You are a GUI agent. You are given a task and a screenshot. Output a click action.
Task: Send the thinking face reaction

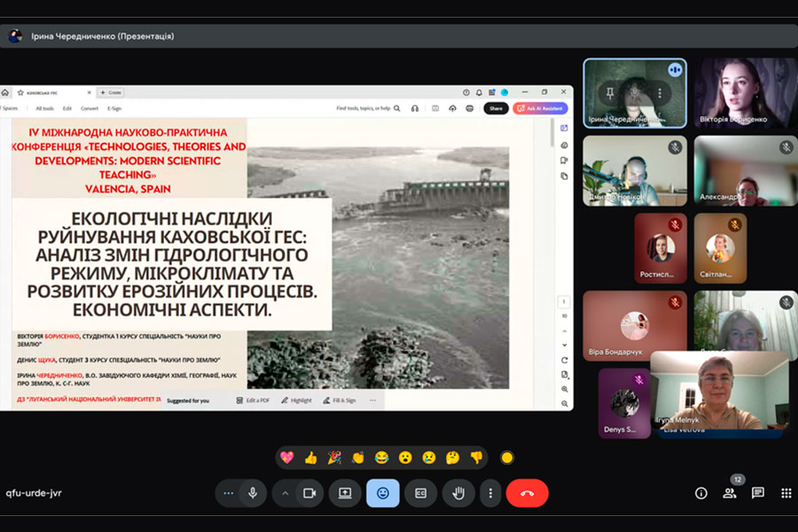(x=452, y=458)
